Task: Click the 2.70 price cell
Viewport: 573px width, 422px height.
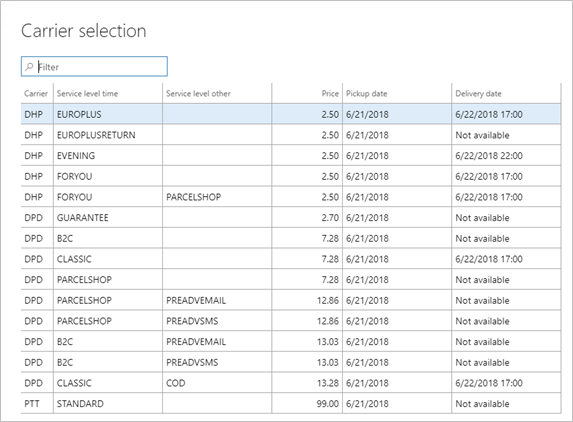Action: [307, 218]
